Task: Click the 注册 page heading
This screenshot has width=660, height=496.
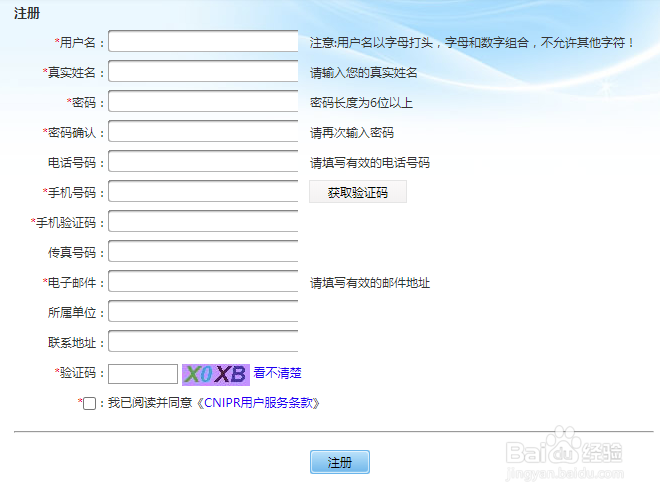Action: (x=27, y=13)
